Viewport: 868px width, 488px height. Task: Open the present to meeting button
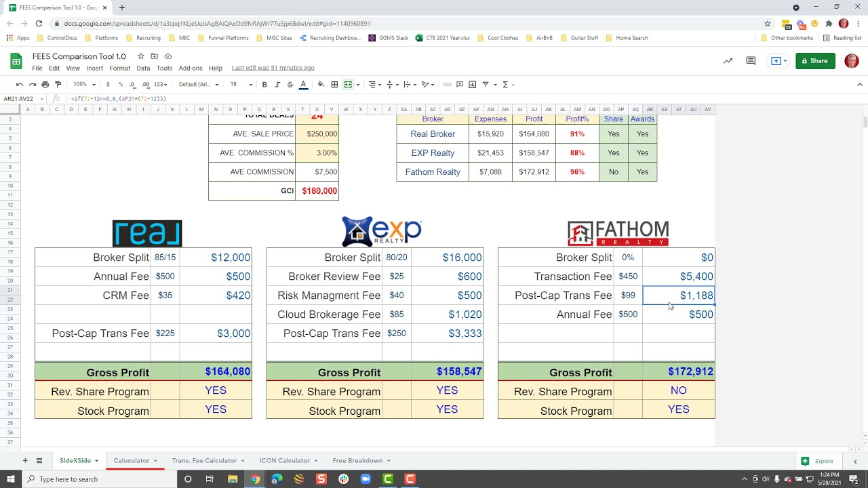(x=778, y=61)
